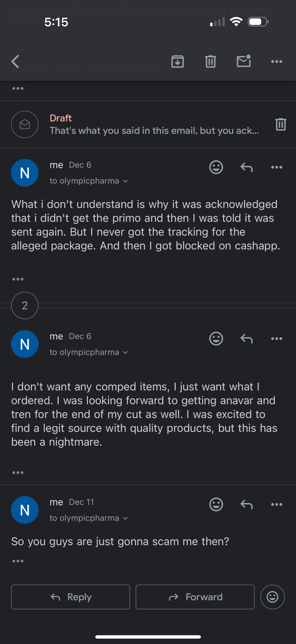Reply to the first Dec 6 message

[246, 167]
